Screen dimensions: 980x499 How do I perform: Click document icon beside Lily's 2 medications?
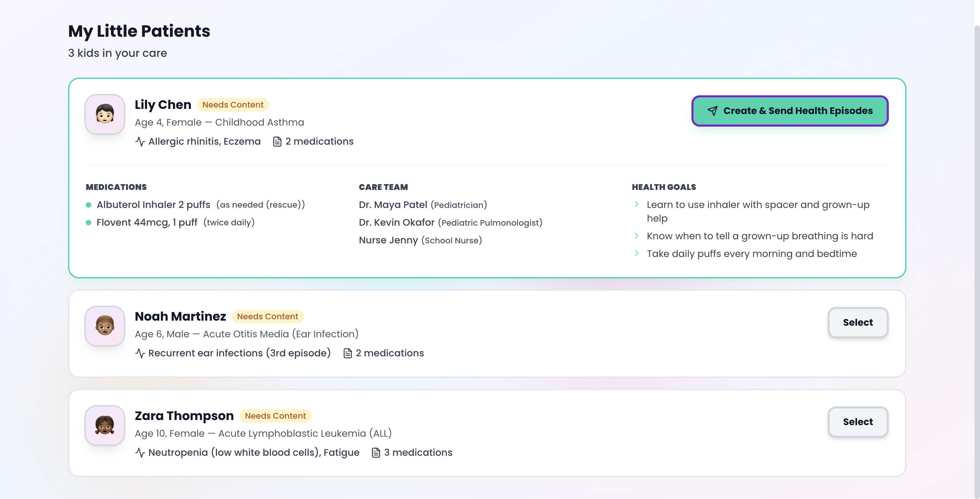[x=277, y=142]
